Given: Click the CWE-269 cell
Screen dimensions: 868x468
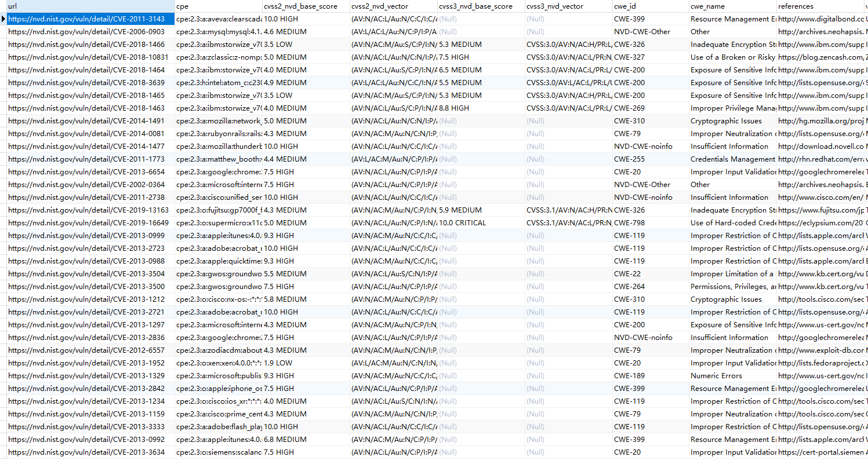Looking at the screenshot, I should point(651,108).
